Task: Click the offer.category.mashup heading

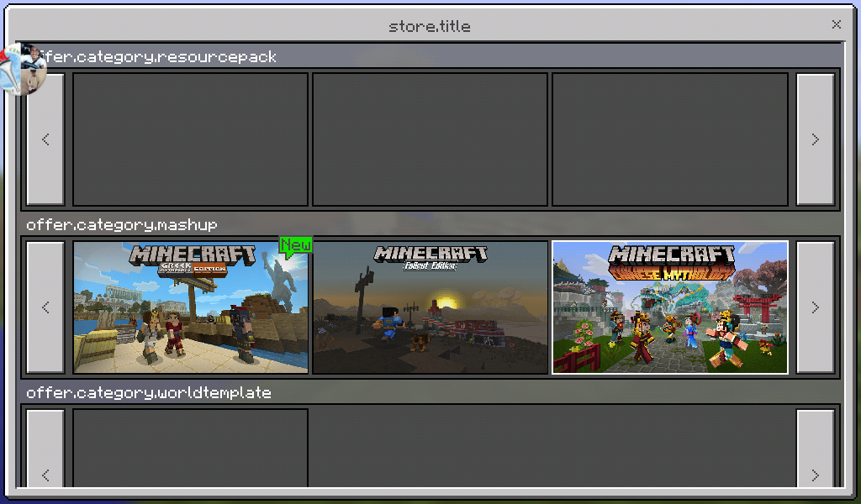Action: click(122, 225)
